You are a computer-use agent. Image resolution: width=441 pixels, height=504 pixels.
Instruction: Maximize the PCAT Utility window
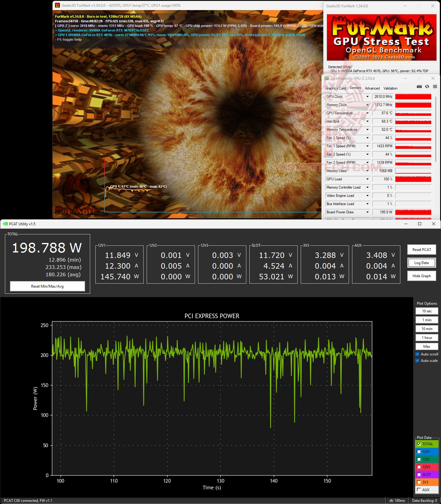(420, 224)
